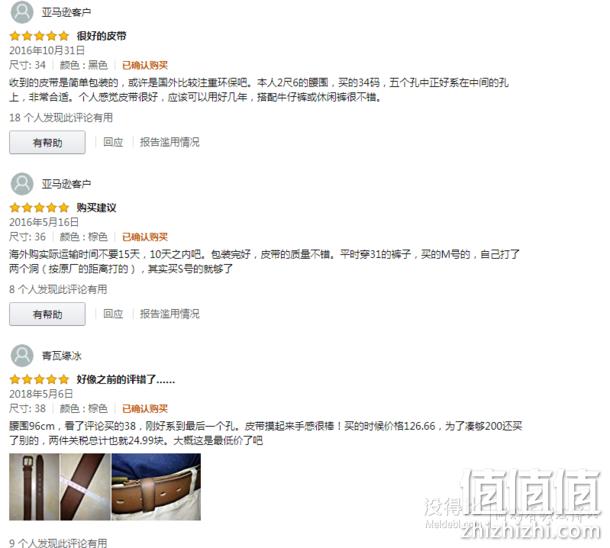Image resolution: width=610 pixels, height=548 pixels.
Task: Report abuse on the second review with 报告滥用情况
Action: pos(170,314)
